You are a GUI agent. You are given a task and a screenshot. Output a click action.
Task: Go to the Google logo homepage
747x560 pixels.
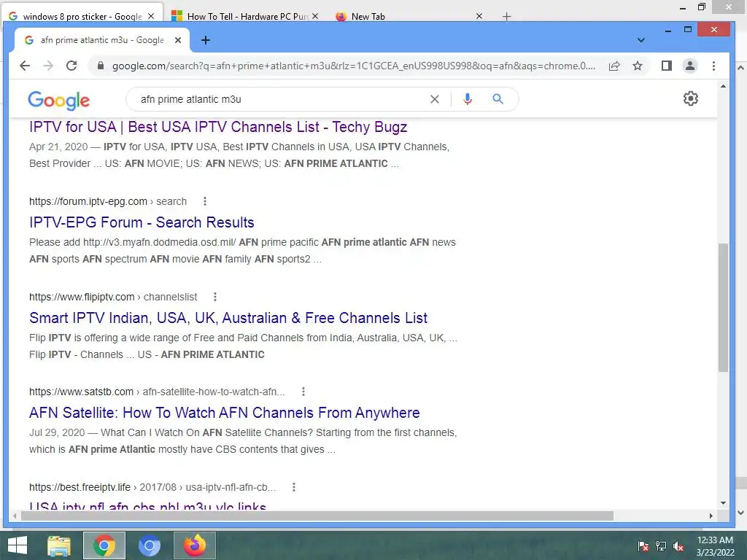[58, 100]
